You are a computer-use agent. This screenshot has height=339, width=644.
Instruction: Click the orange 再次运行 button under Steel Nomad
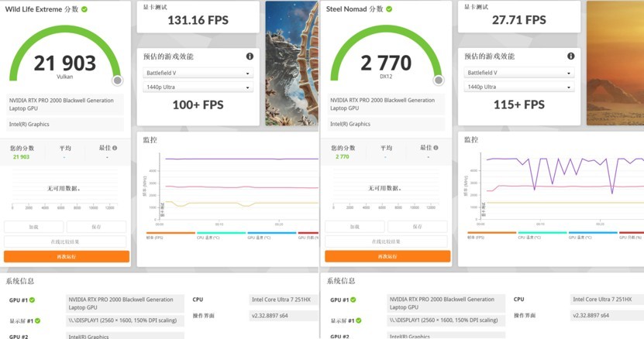point(387,256)
